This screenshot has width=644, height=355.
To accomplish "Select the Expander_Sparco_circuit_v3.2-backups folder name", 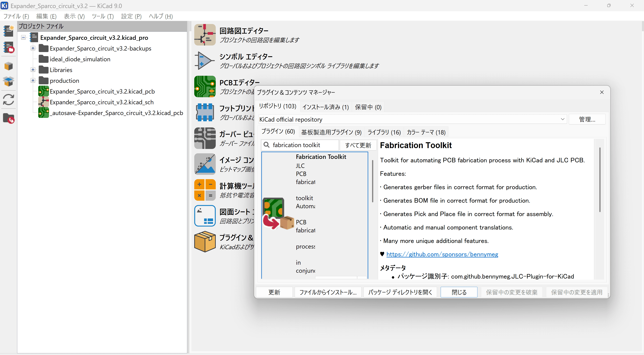I will coord(100,49).
